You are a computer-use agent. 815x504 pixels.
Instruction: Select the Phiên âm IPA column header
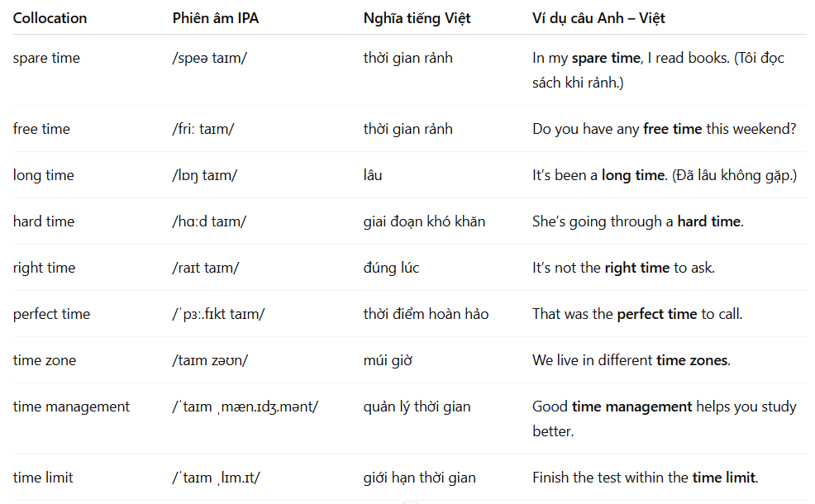pyautogui.click(x=216, y=18)
